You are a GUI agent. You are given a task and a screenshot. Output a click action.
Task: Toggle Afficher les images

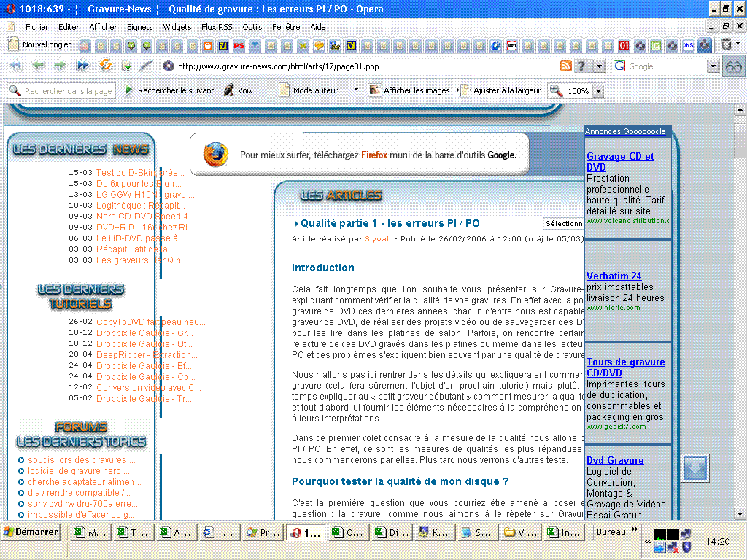(409, 90)
